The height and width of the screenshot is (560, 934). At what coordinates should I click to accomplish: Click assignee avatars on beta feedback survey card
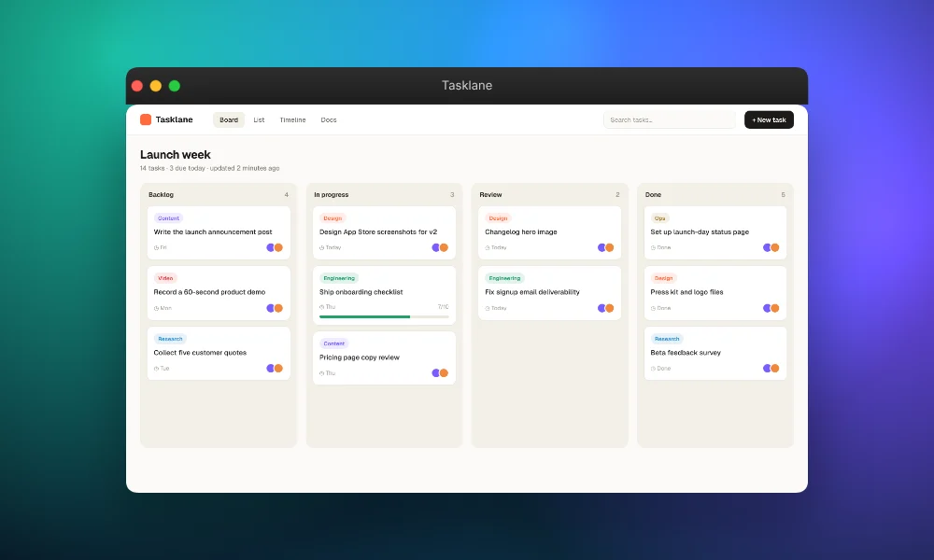tap(771, 369)
